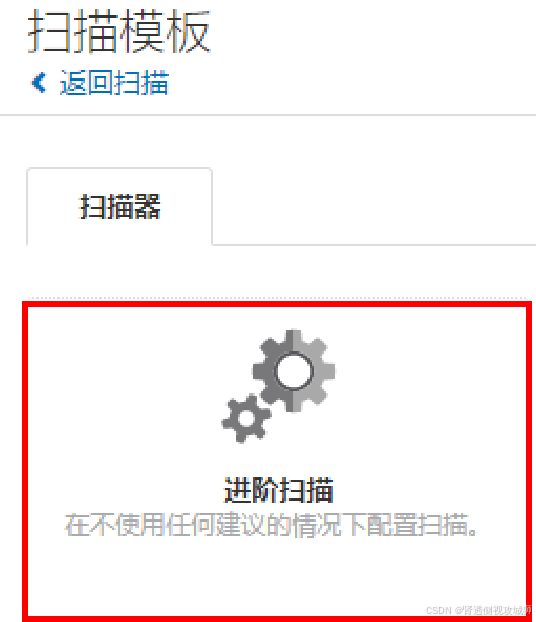The height and width of the screenshot is (622, 536).
Task: Switch to the 扫描器 tab
Action: coord(119,207)
